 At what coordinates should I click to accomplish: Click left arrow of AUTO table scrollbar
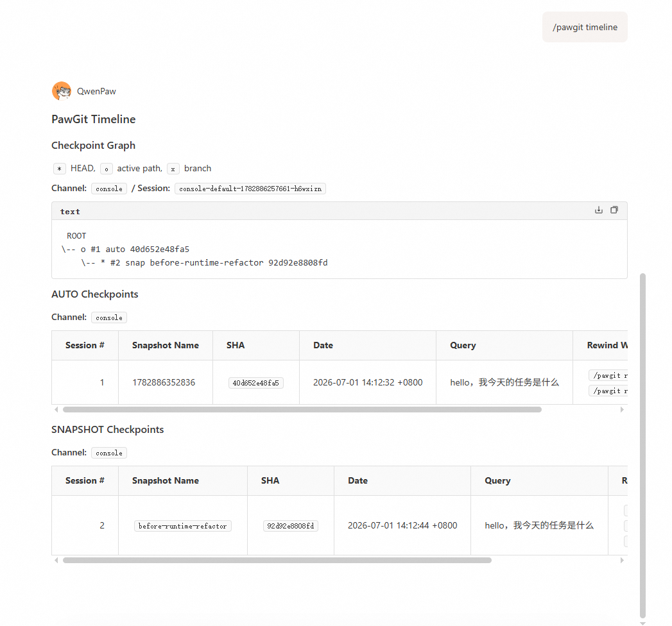pyautogui.click(x=56, y=410)
